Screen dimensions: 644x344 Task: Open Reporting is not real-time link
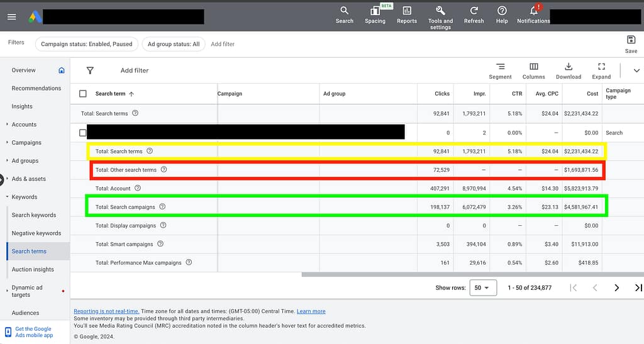[x=106, y=311]
